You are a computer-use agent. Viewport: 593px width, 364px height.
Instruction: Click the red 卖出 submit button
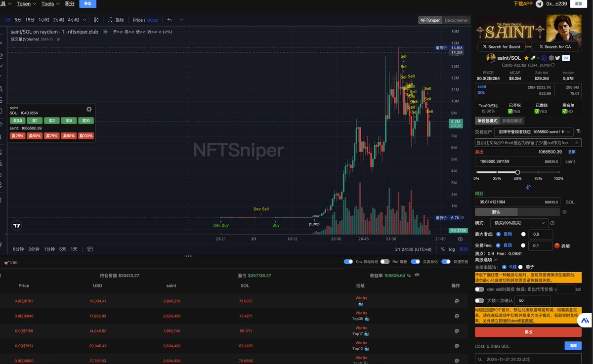(528, 332)
